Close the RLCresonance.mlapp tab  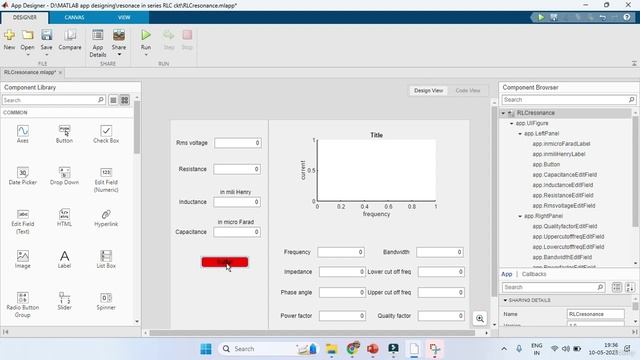60,72
